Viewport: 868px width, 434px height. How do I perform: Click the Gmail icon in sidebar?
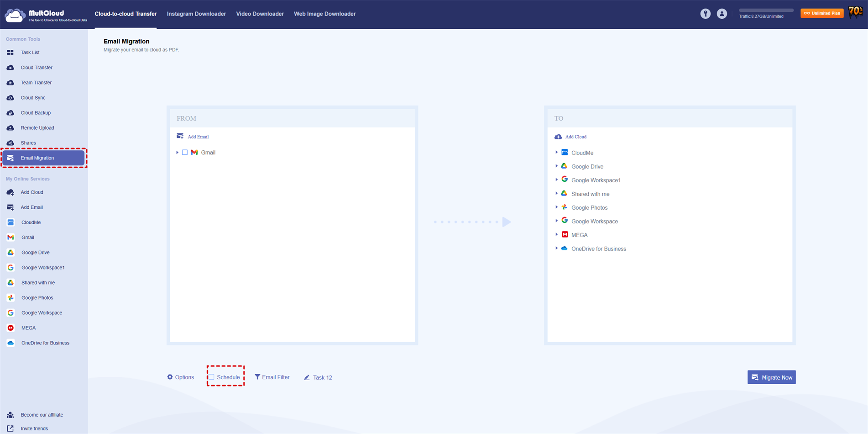click(10, 238)
